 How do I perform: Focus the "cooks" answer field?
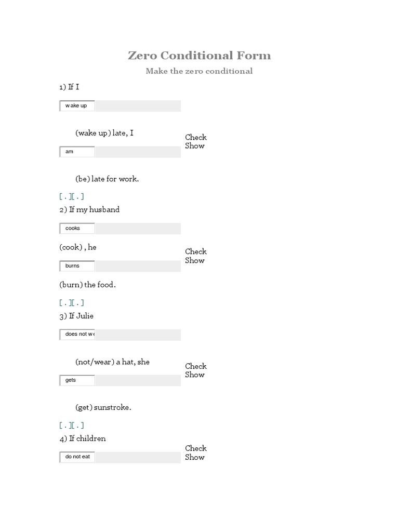point(77,229)
